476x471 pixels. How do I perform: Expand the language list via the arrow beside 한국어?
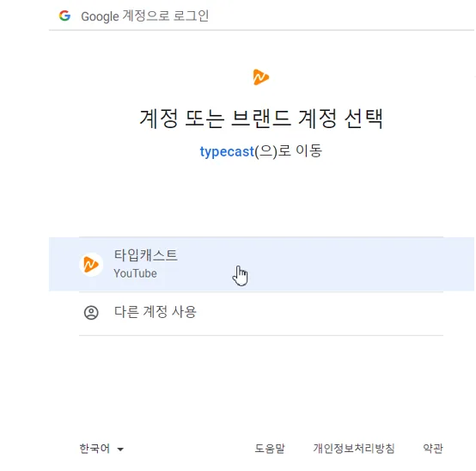[120, 450]
